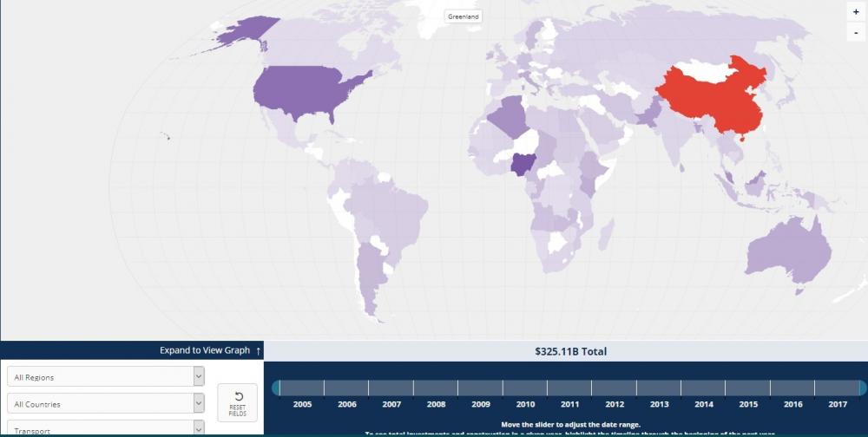Open the All Countries dropdown

pyautogui.click(x=106, y=404)
